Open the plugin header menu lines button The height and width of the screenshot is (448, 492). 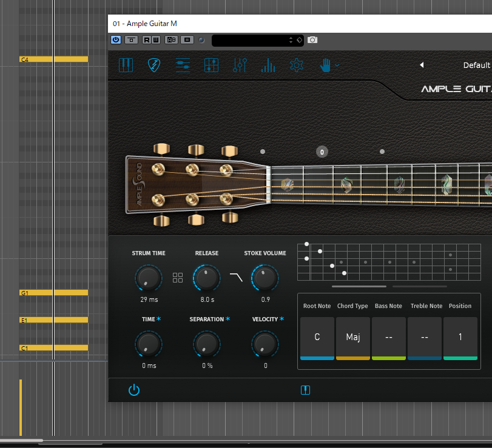tap(187, 40)
